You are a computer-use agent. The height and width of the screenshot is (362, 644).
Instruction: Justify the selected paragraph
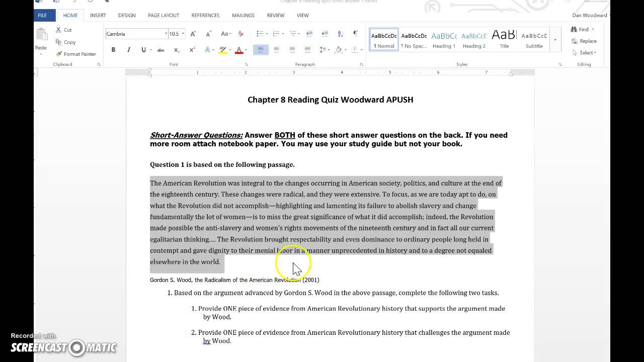307,50
